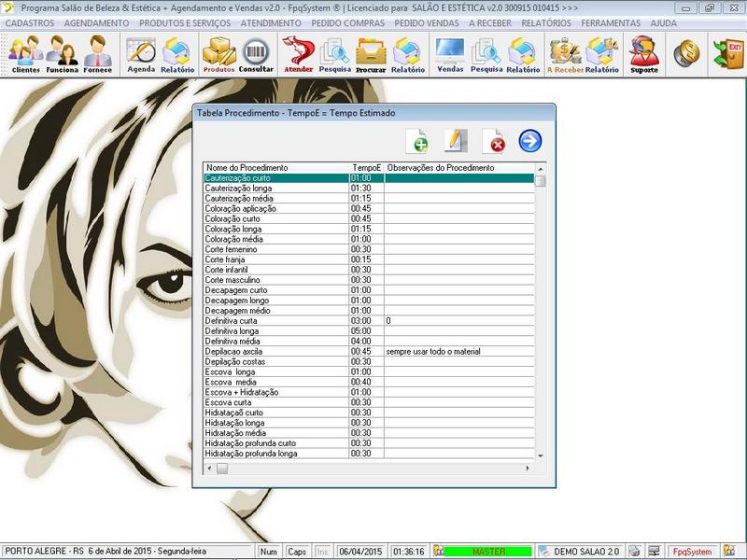Screen dimensions: 747x560
Task: Click the blue arrow exit icon
Action: [x=530, y=141]
